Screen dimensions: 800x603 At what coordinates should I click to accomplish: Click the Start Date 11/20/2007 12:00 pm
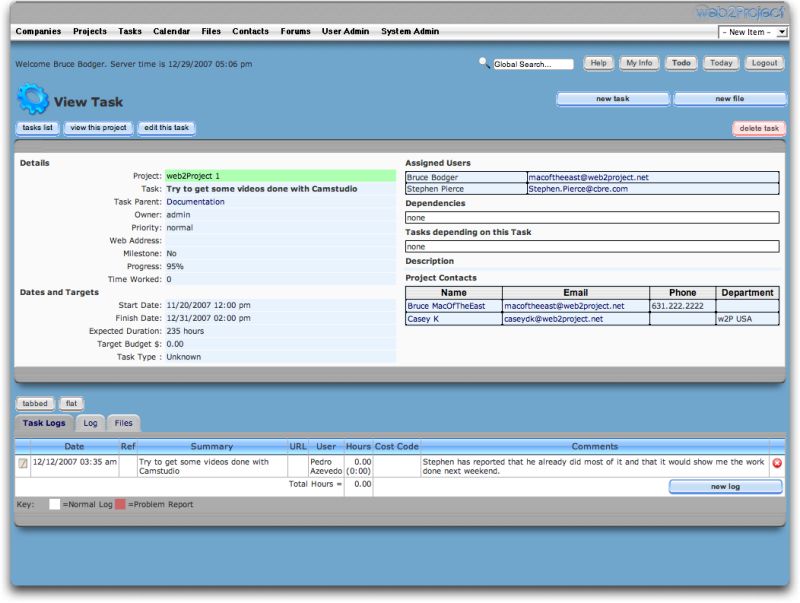(x=209, y=305)
